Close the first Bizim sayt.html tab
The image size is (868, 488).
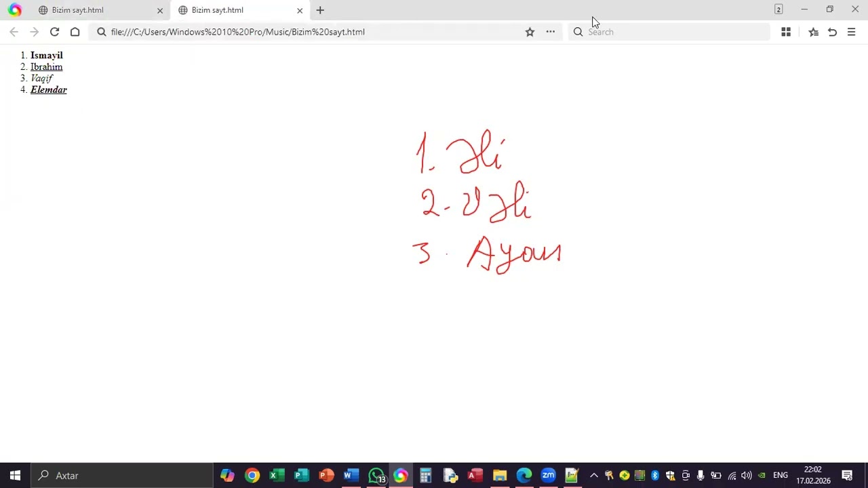(x=160, y=10)
